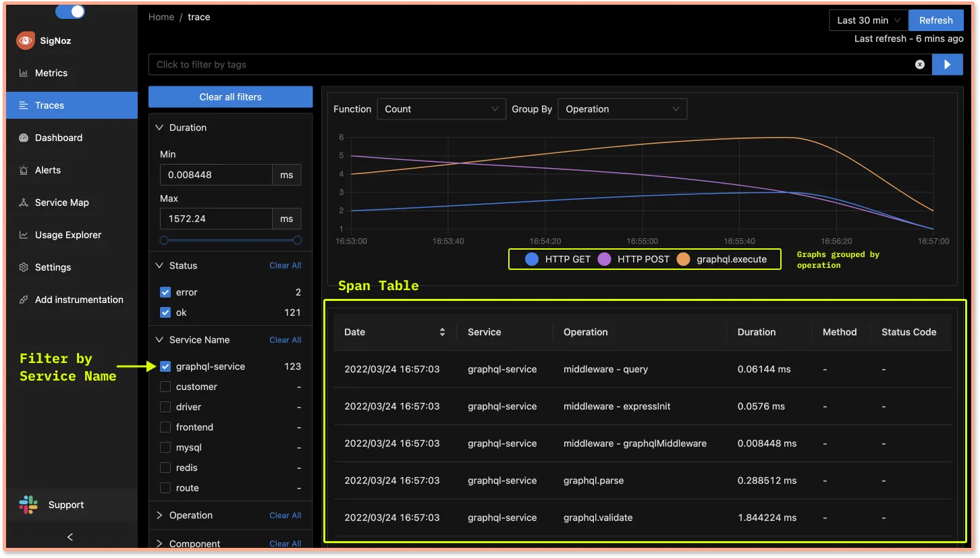Sort span table by Date arrows
This screenshot has height=558, width=980.
(x=443, y=332)
